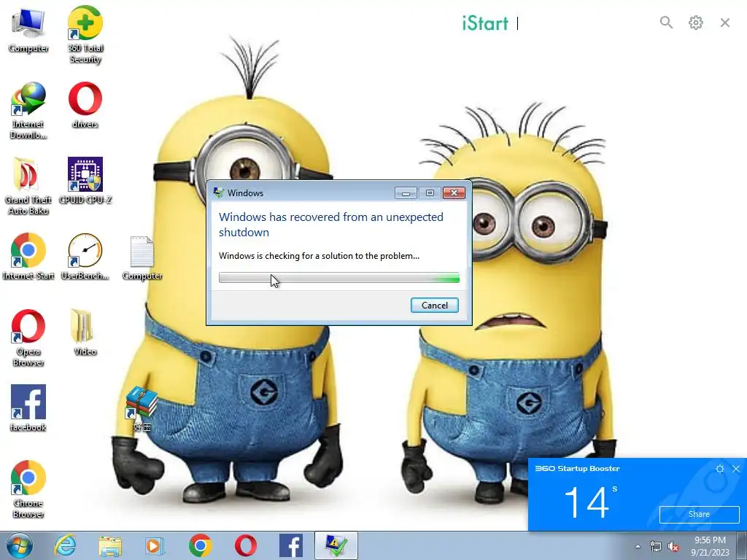Click the 14 s boot time
This screenshot has height=560, width=747.
tap(590, 502)
